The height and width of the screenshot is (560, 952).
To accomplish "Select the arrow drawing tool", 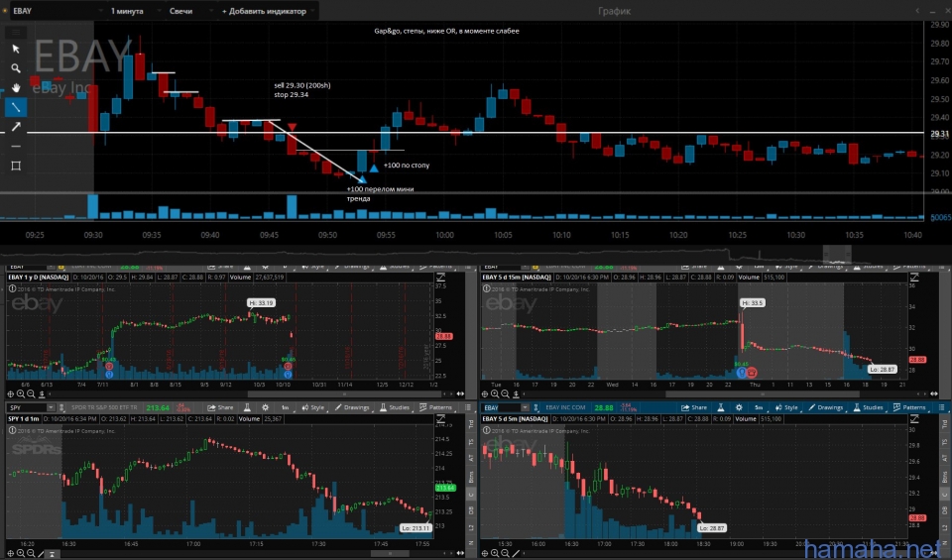I will click(x=16, y=126).
